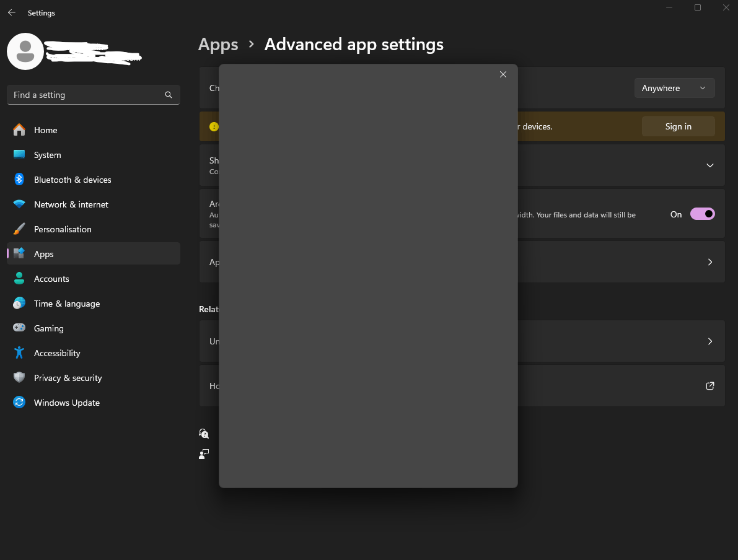Image resolution: width=738 pixels, height=560 pixels.
Task: Go to Bluetooth & devices
Action: tap(93, 180)
